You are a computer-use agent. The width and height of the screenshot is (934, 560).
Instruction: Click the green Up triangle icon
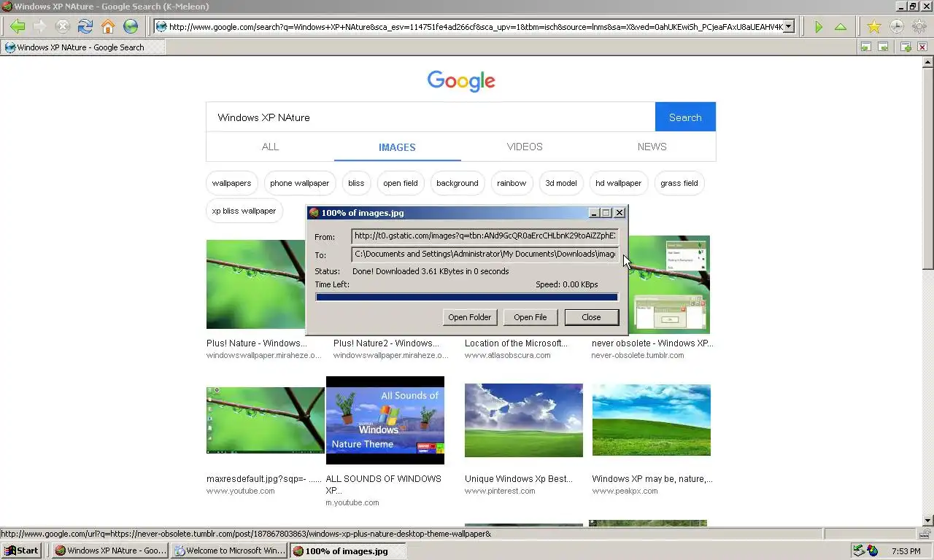click(x=841, y=27)
